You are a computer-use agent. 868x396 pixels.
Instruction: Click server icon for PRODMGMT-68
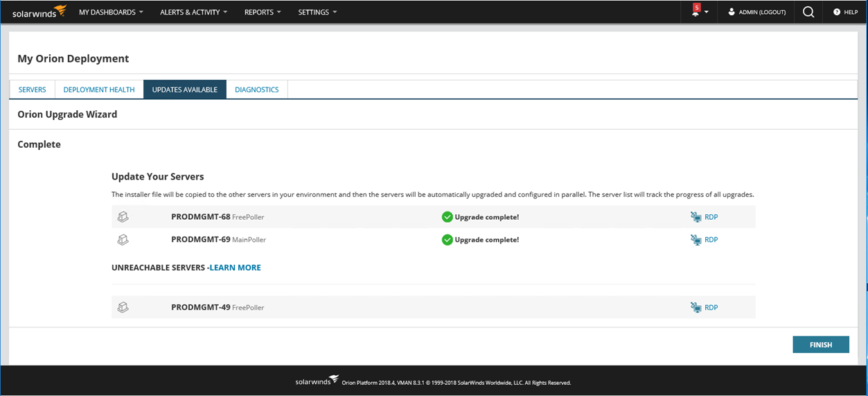click(x=123, y=217)
